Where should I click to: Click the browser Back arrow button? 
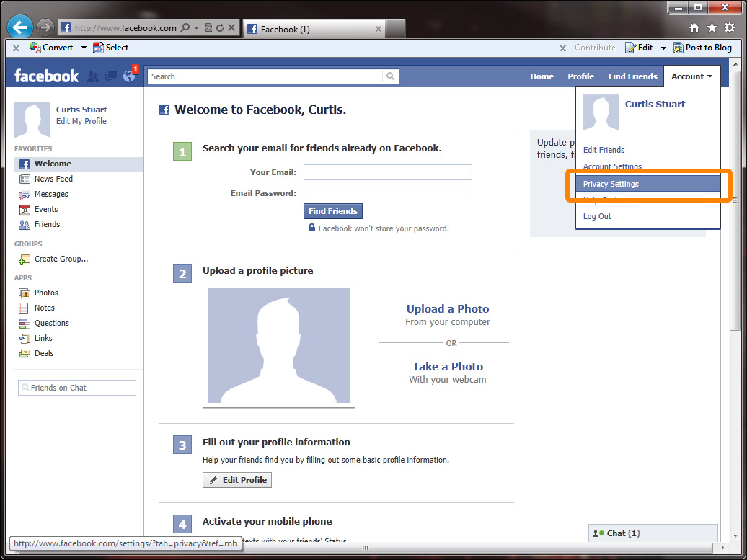click(20, 27)
